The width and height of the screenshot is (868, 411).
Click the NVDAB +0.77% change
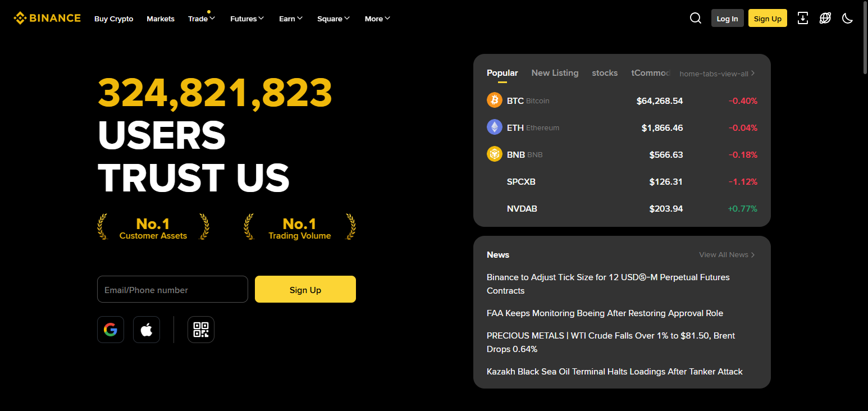[x=742, y=209]
